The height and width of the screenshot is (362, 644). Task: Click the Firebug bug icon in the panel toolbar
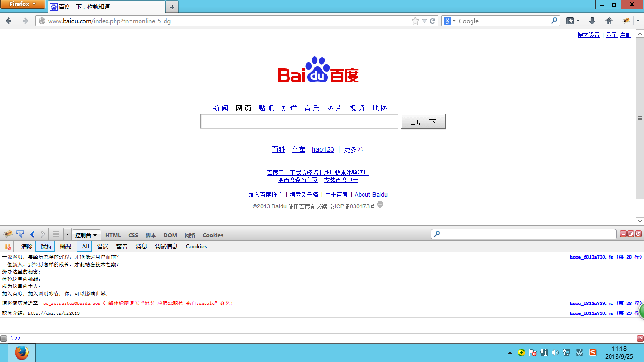[8, 234]
